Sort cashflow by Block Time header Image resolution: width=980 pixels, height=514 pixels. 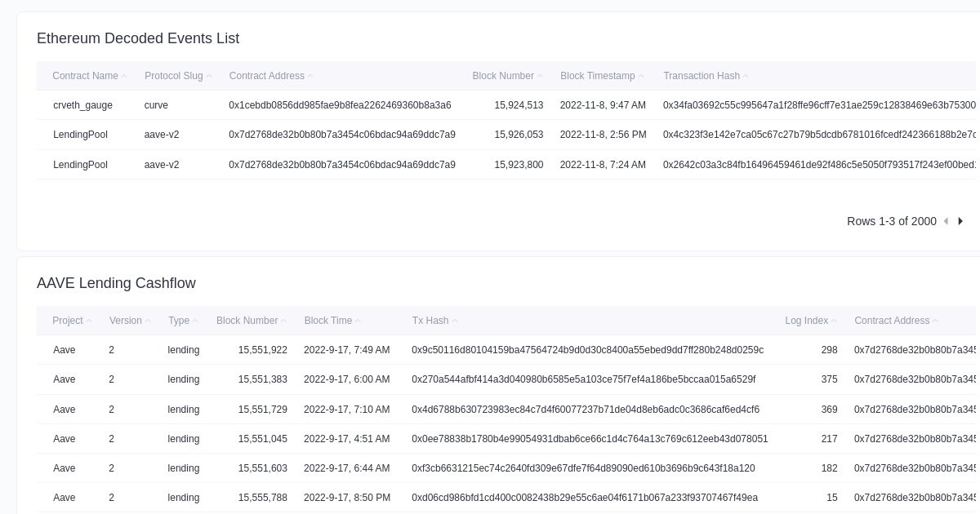(x=328, y=321)
